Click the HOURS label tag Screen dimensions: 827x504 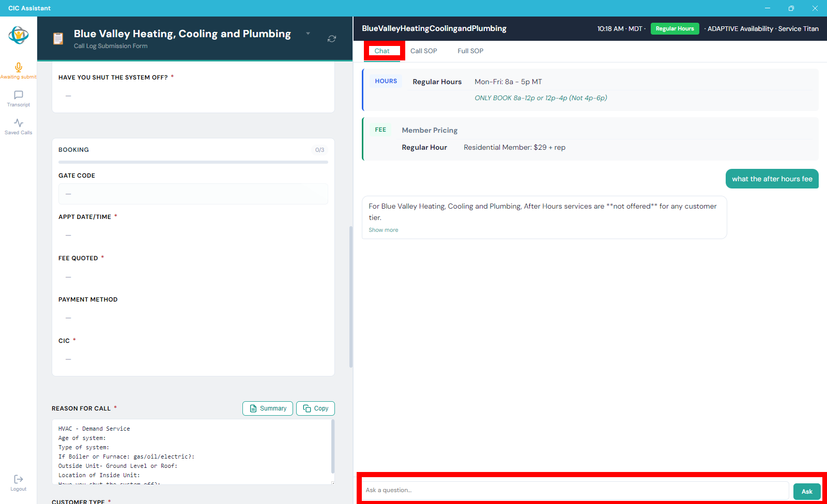tap(386, 81)
